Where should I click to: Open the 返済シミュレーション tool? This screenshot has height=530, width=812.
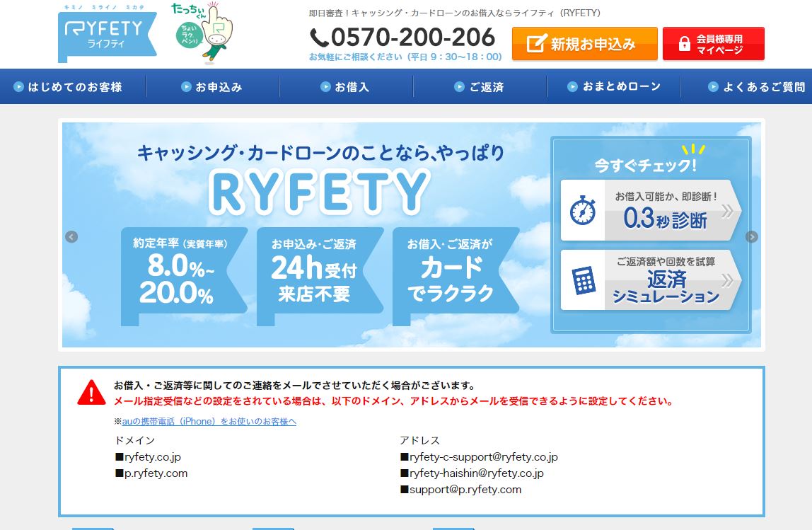click(x=651, y=280)
